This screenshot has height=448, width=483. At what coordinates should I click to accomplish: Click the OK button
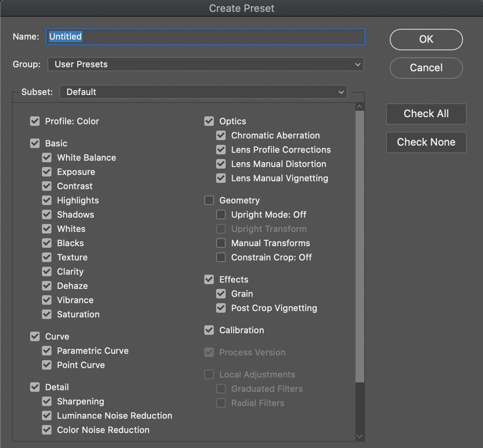coord(426,39)
